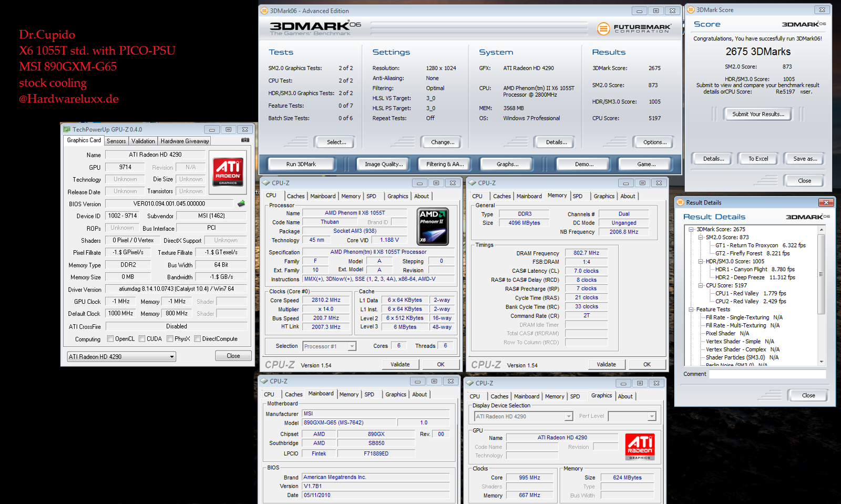Screen dimensions: 841x504
Task: Click Validate in CPU-Z Memory window
Action: [x=606, y=364]
